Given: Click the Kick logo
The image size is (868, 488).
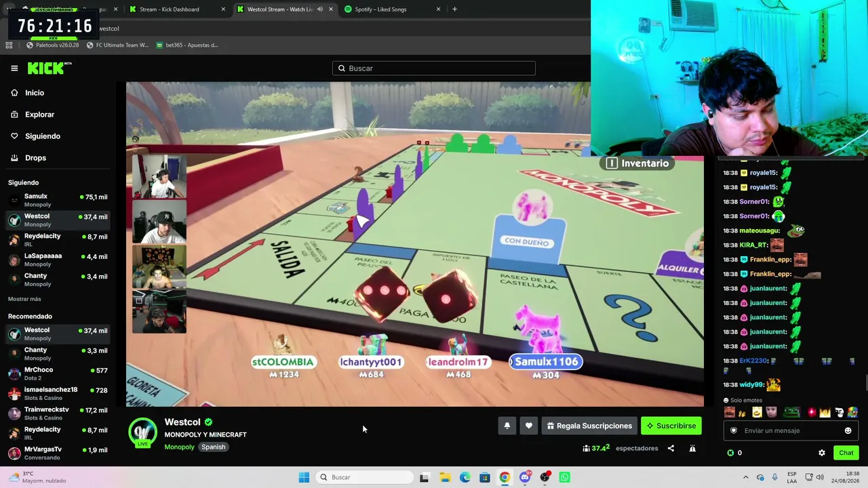Looking at the screenshot, I should tap(49, 68).
